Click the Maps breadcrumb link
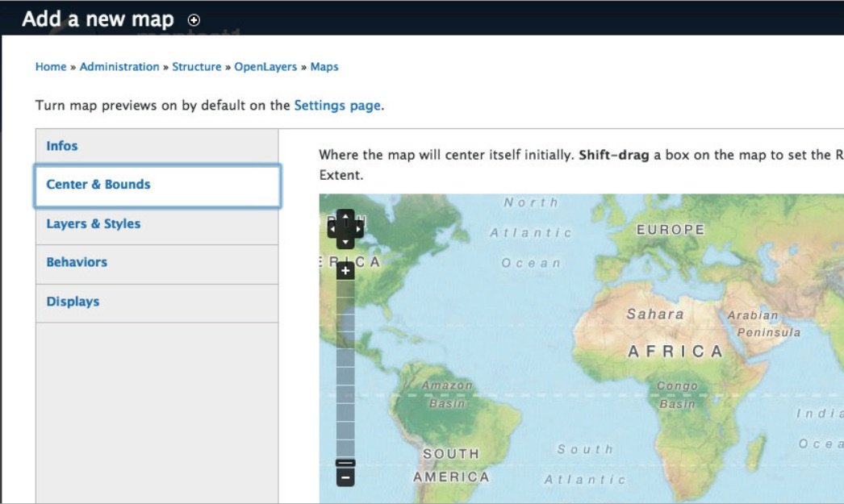This screenshot has height=504, width=844. pos(324,67)
